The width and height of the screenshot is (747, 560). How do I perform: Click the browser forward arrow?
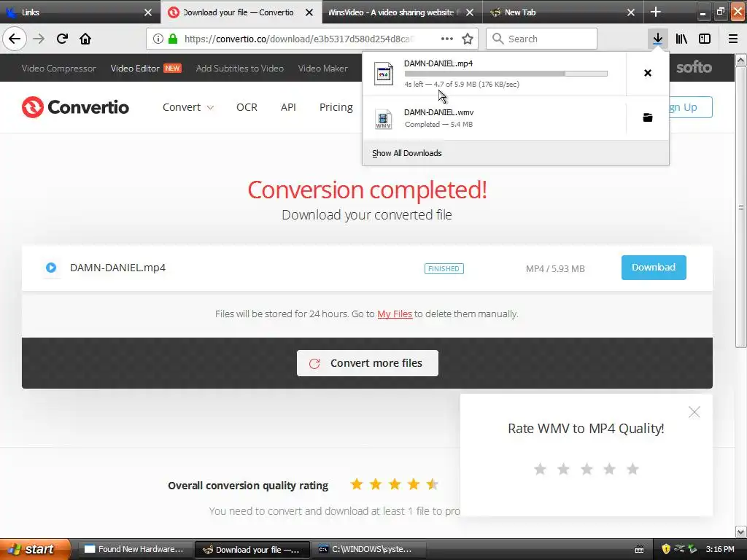39,39
